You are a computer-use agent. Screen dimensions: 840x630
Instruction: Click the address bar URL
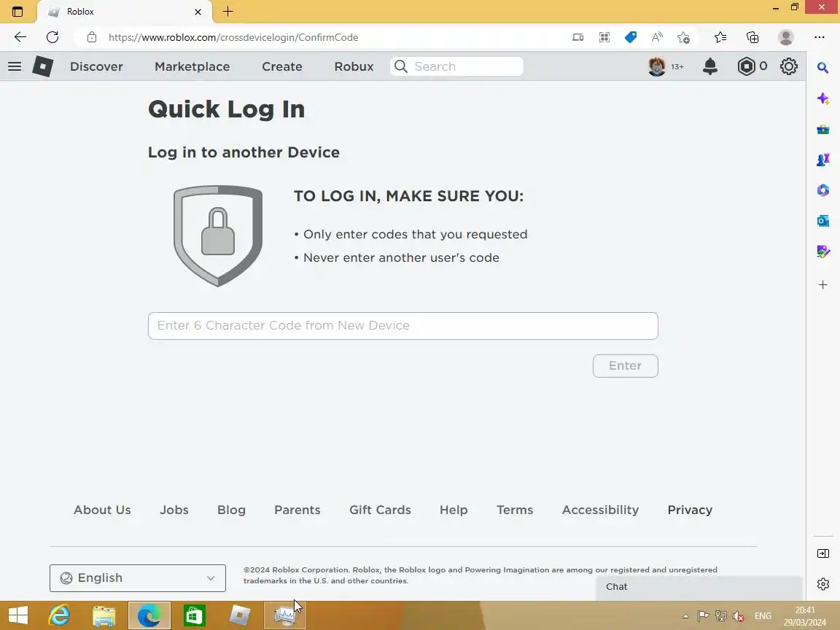point(233,37)
